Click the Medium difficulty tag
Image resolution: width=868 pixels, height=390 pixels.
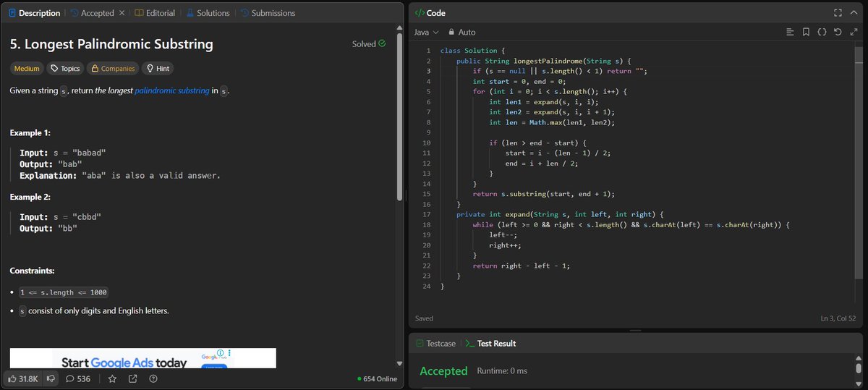tap(27, 69)
